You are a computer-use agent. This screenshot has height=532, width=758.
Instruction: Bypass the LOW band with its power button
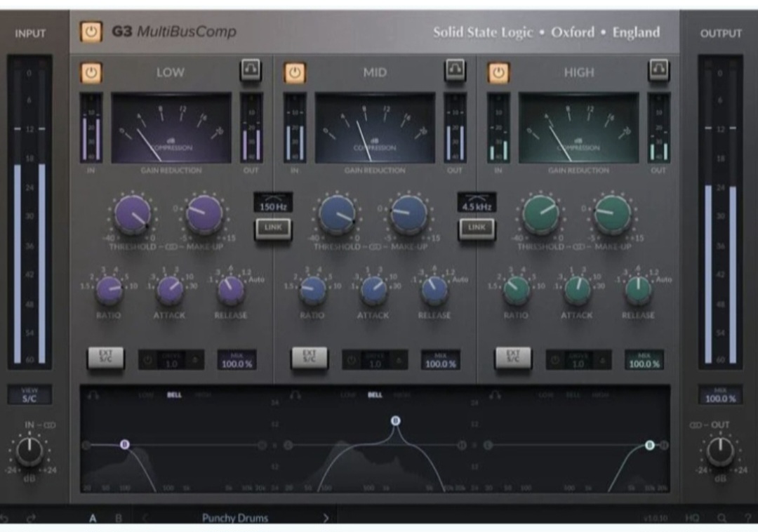click(x=91, y=73)
